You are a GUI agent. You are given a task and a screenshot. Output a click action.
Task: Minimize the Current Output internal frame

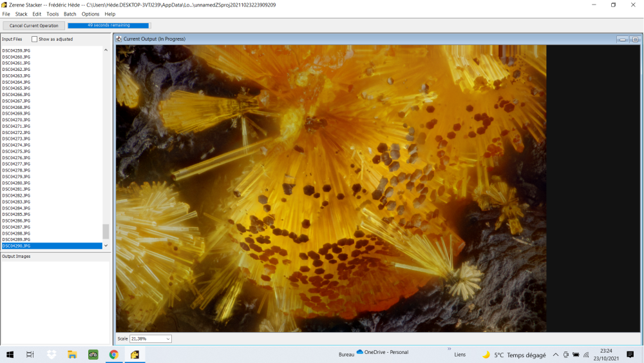[x=623, y=39]
